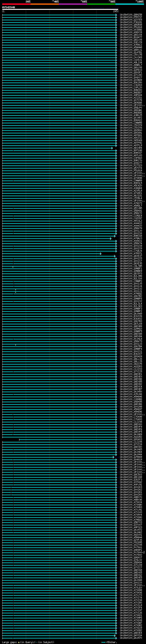
Task: Click the yellow large-gap triangle in legend
Action: 19,642
